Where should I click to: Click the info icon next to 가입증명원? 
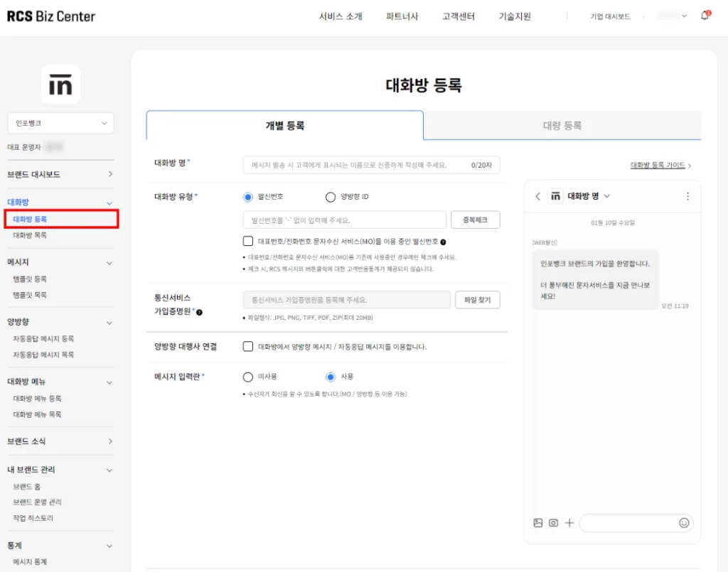(x=199, y=312)
